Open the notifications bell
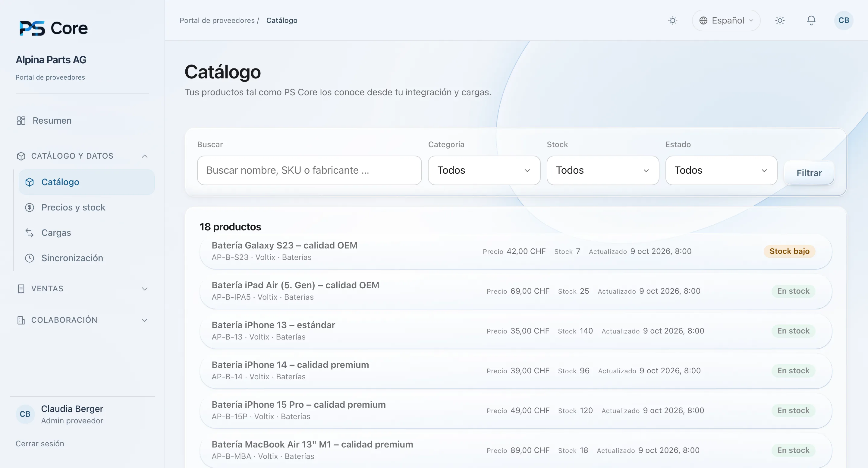The width and height of the screenshot is (868, 468). (x=811, y=21)
